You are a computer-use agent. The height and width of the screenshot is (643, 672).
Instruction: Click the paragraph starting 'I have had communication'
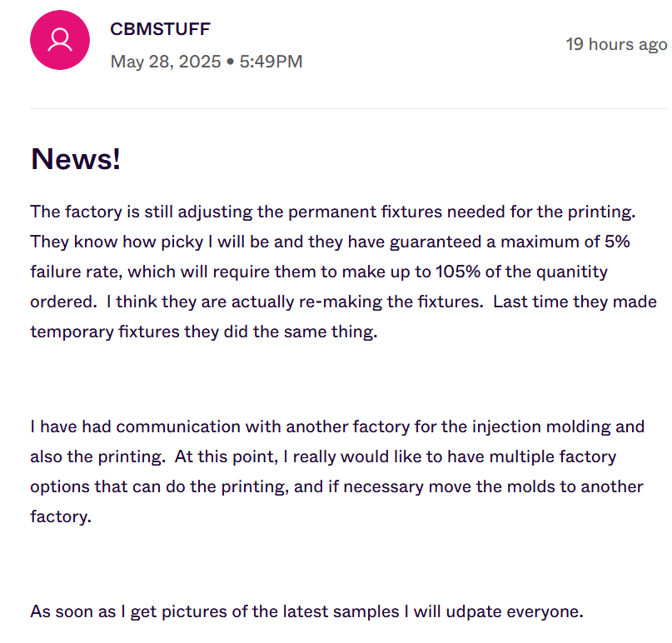[x=337, y=471]
